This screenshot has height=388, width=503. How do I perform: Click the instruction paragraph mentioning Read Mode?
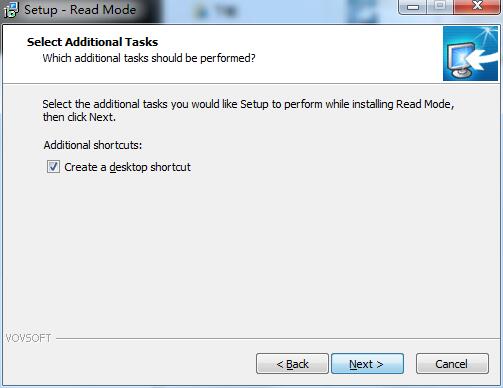[x=248, y=110]
